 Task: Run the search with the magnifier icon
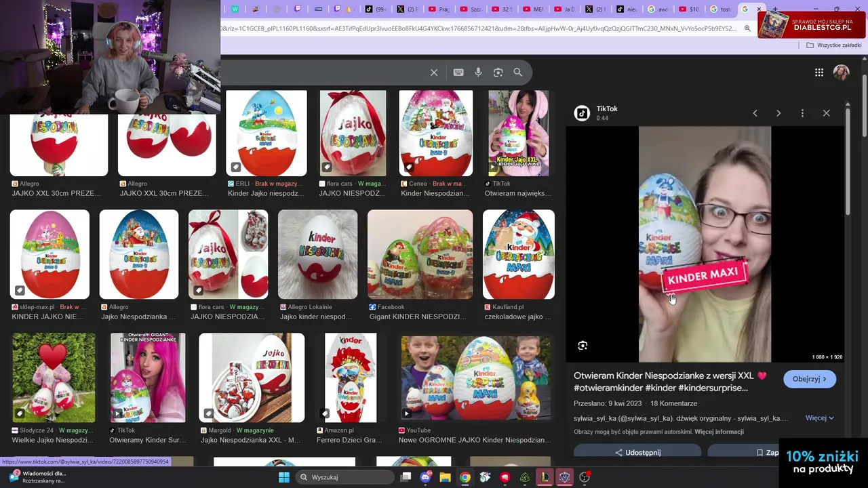click(518, 73)
